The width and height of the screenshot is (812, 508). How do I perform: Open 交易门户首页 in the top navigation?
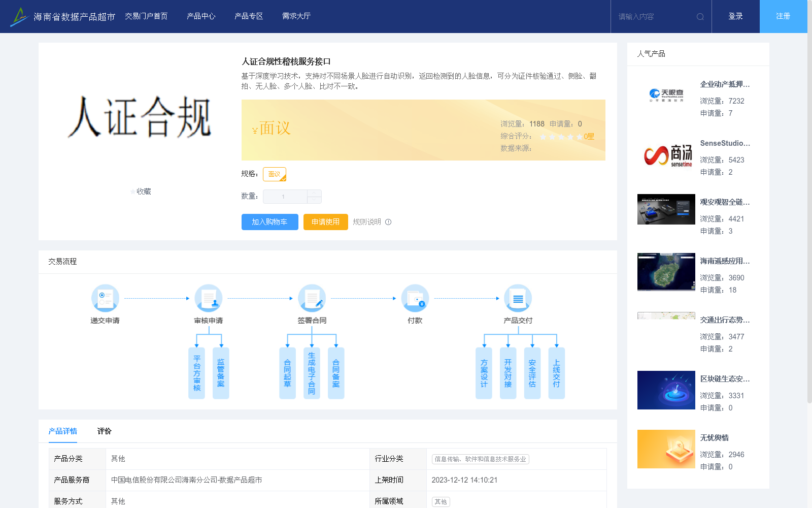pyautogui.click(x=146, y=16)
